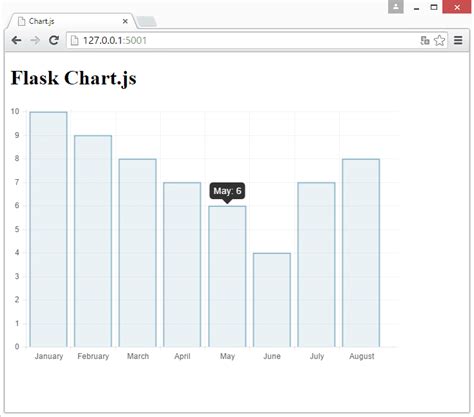Image resolution: width=474 pixels, height=417 pixels.
Task: Click the y-axis value '5'
Action: (17, 229)
